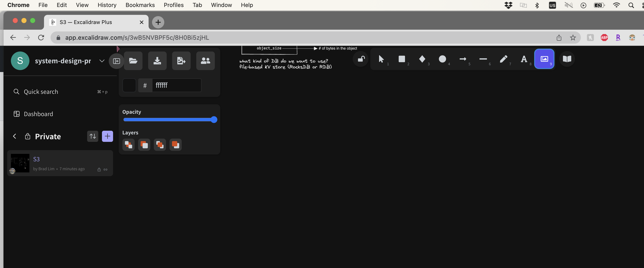Select the Ellipse tool
The image size is (644, 268).
tap(443, 59)
